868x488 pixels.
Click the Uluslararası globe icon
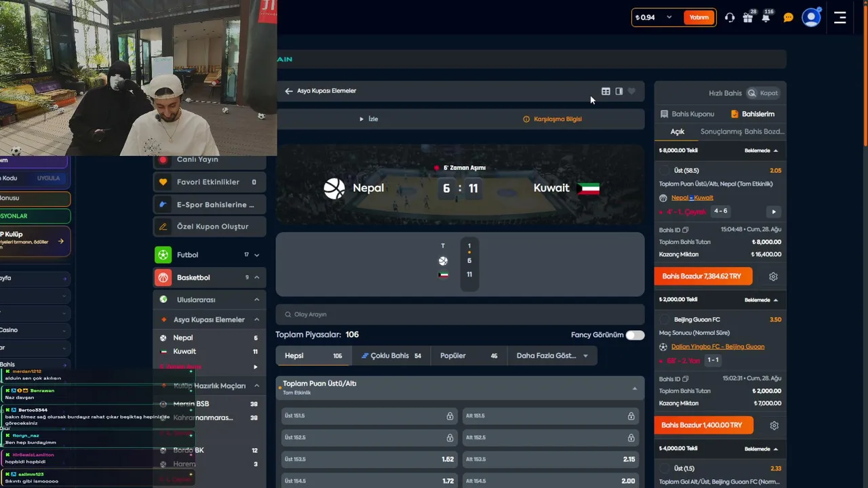163,300
